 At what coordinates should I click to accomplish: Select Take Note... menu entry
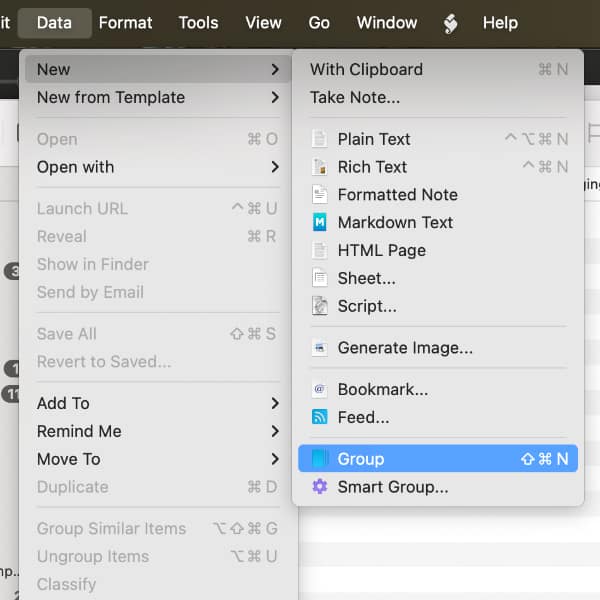click(x=355, y=97)
